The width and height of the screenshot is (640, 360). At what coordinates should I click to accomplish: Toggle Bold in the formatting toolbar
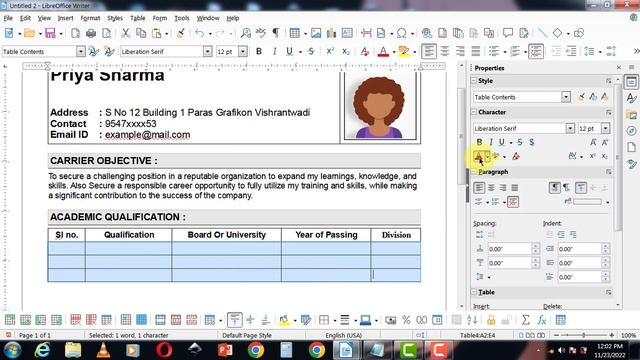click(x=259, y=51)
